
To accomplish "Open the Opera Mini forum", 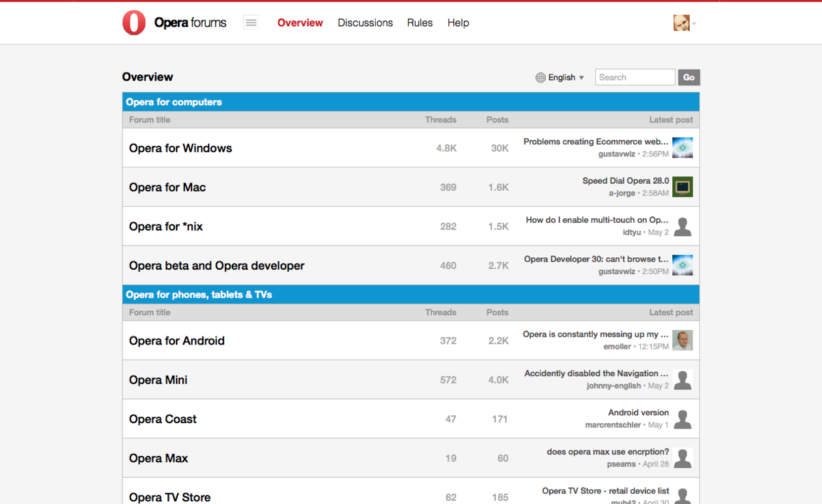I will point(158,380).
